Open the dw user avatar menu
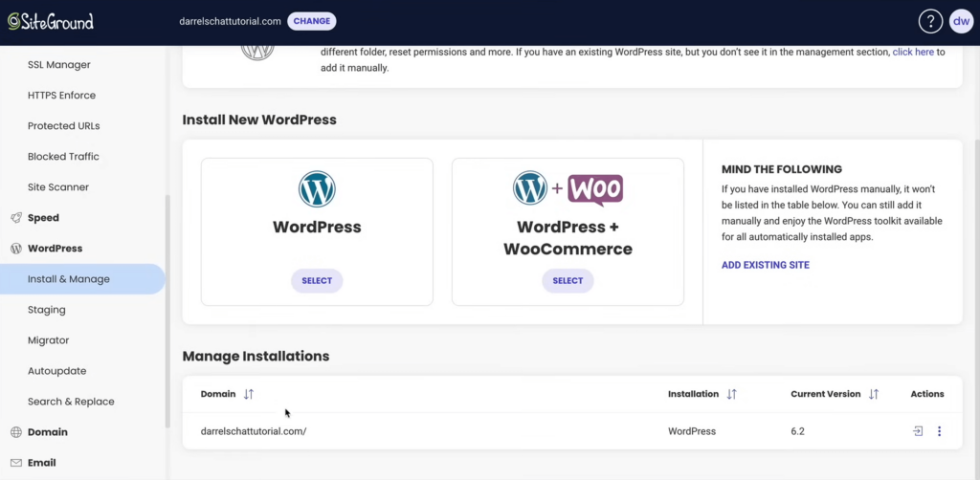This screenshot has height=480, width=980. (x=961, y=21)
